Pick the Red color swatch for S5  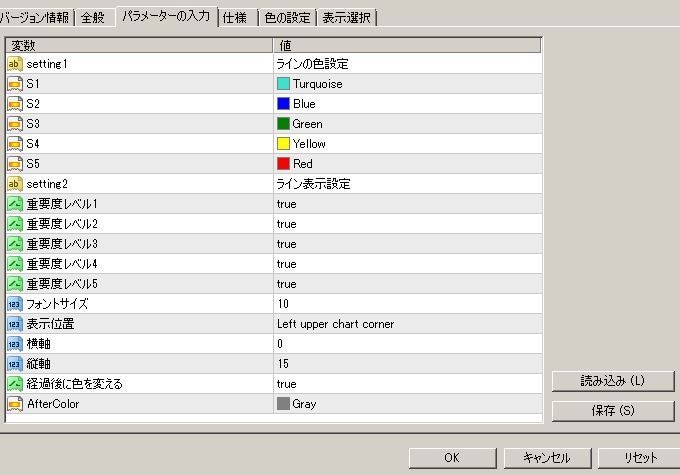[283, 164]
